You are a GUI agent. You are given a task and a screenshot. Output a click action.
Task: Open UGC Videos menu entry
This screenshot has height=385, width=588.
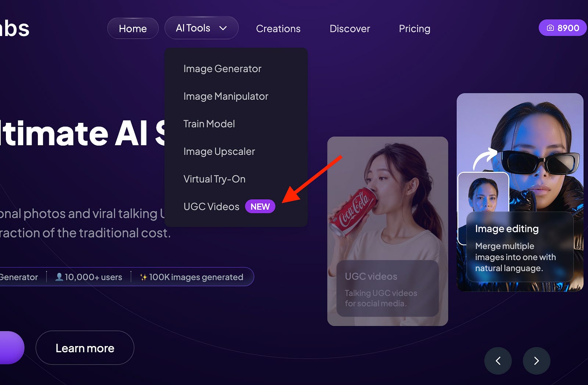pos(211,207)
